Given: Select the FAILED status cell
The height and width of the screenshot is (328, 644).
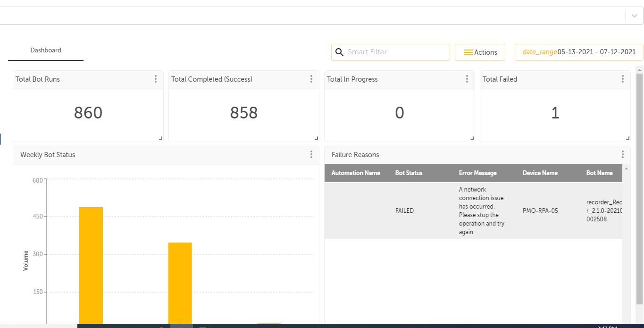Looking at the screenshot, I should pos(404,211).
